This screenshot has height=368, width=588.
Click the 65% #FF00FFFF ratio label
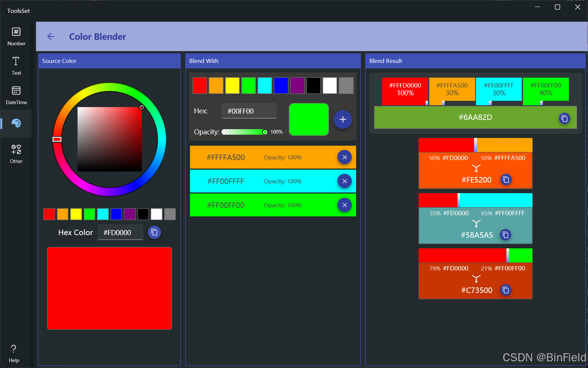coord(503,213)
